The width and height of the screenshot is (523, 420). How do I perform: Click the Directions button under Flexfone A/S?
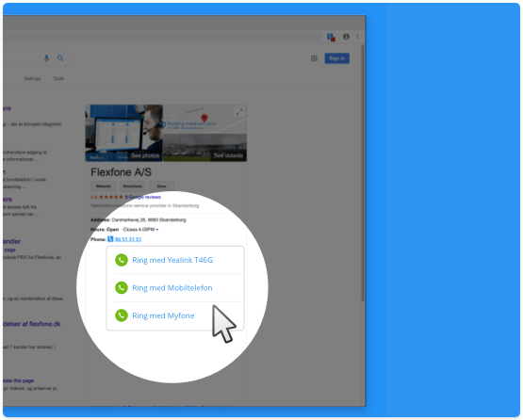(x=133, y=186)
